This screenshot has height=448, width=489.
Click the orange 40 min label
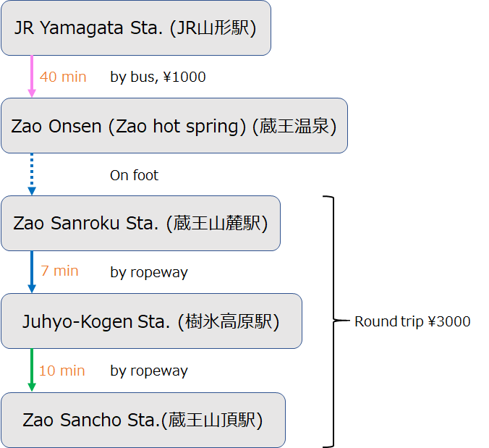coord(63,77)
